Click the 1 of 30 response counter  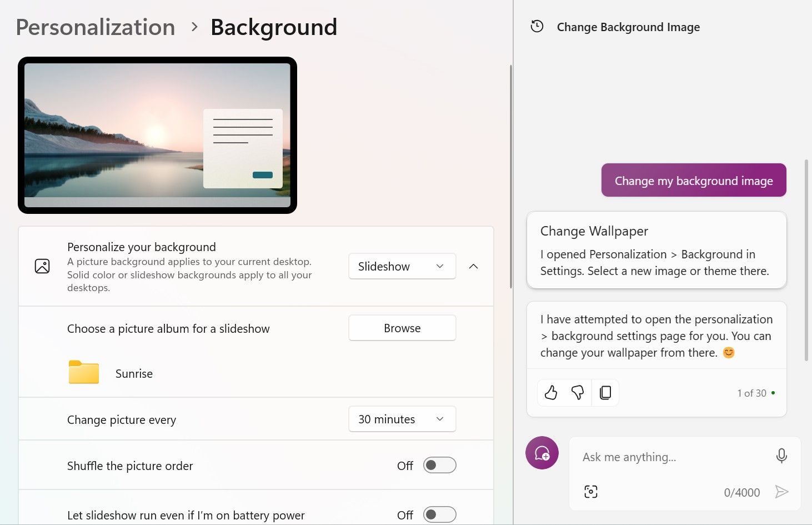coord(751,393)
